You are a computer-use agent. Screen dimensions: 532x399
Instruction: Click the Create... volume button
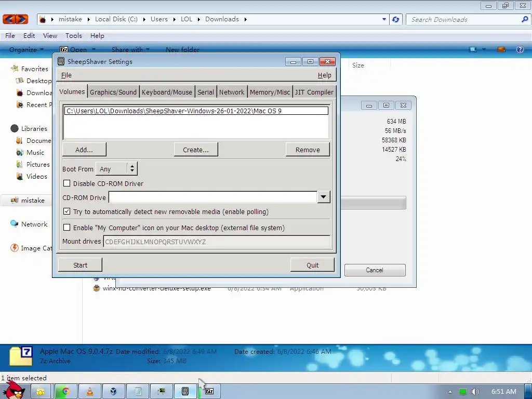point(196,150)
